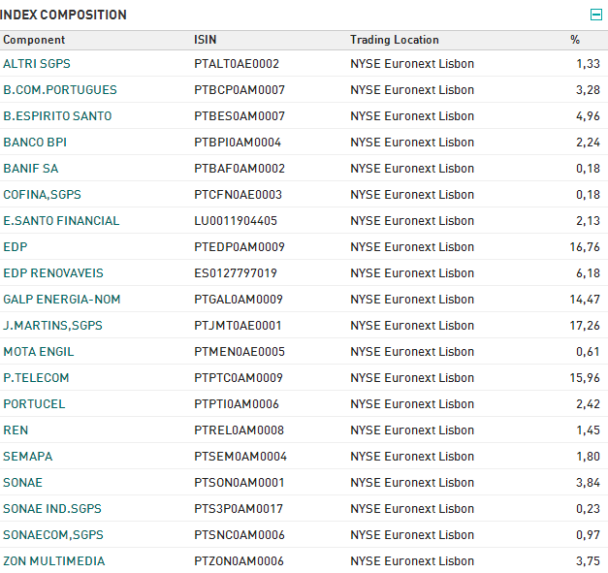Open the E.SANTO FINANCIAL component link
The width and height of the screenshot is (608, 573).
[x=61, y=221]
